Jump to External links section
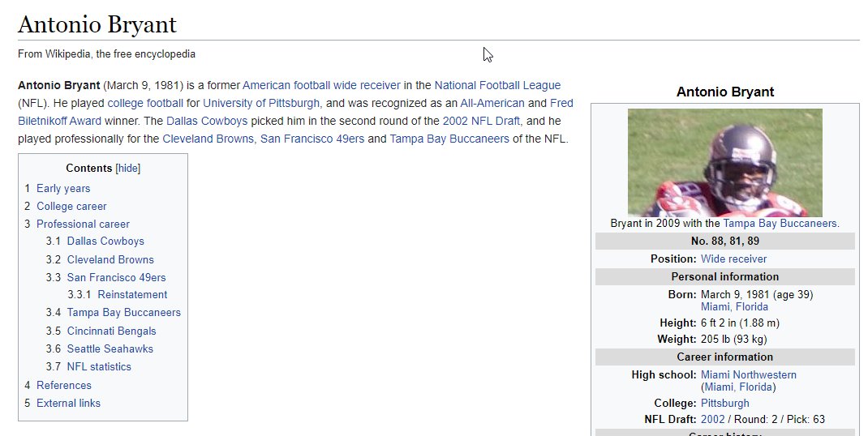This screenshot has height=436, width=868. (68, 403)
